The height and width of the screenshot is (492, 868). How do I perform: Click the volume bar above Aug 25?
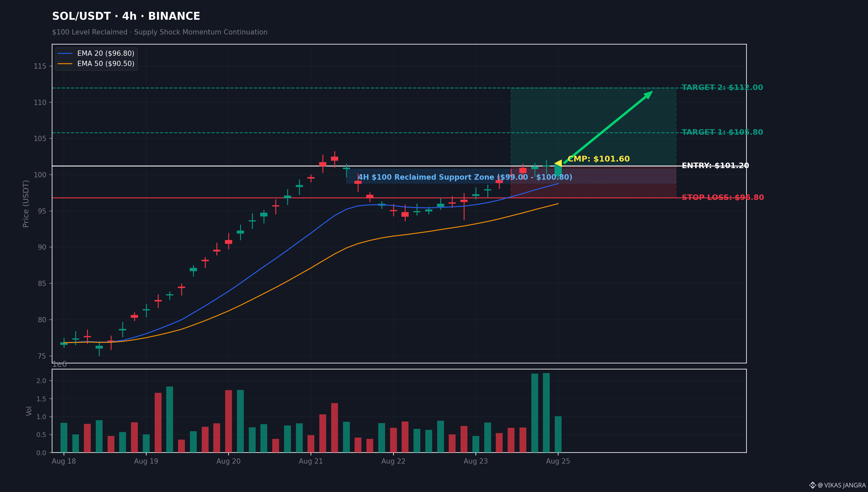pyautogui.click(x=558, y=434)
